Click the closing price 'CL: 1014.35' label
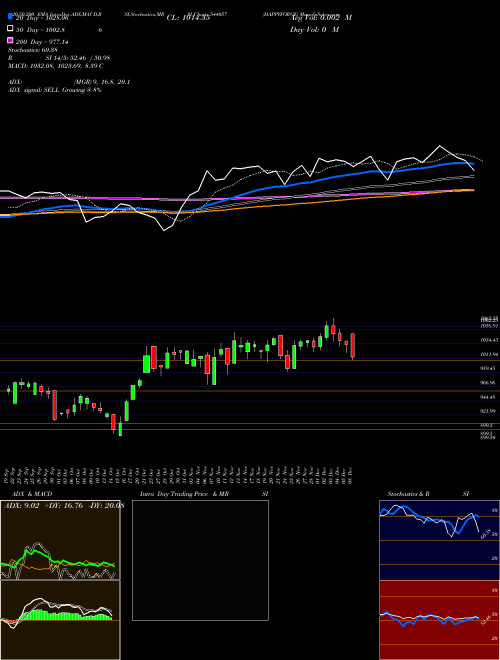The image size is (500, 660). (188, 18)
